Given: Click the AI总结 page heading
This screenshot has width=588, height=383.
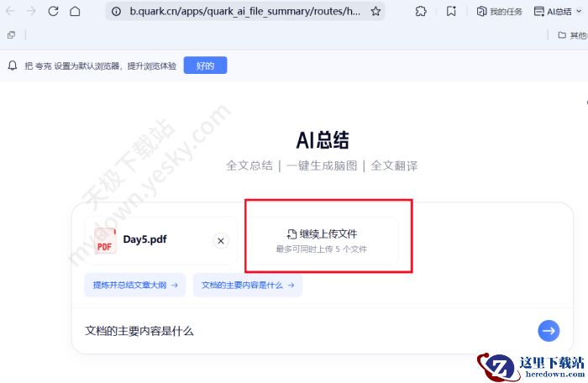Looking at the screenshot, I should click(323, 140).
